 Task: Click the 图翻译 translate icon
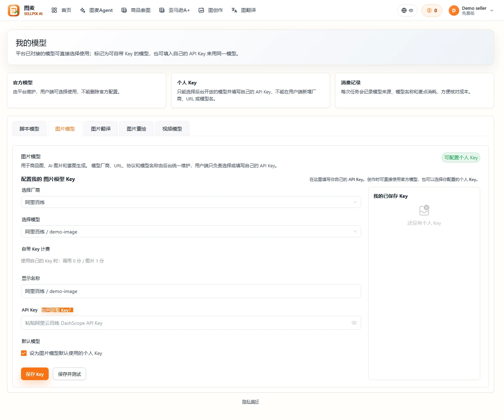point(234,10)
